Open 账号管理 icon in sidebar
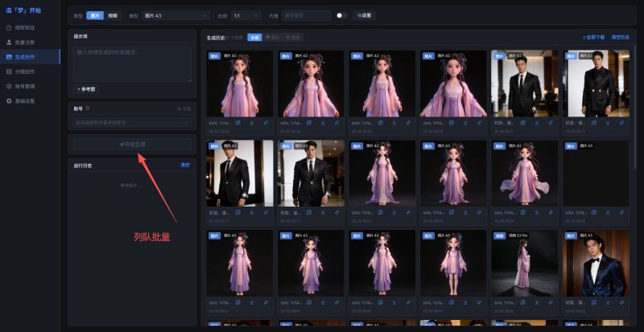Image resolution: width=644 pixels, height=332 pixels. [9, 86]
